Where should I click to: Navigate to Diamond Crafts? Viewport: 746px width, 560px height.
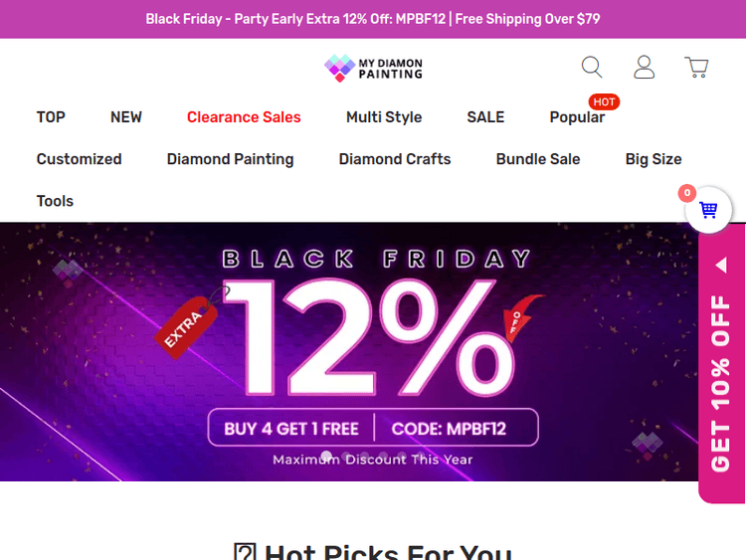(395, 159)
